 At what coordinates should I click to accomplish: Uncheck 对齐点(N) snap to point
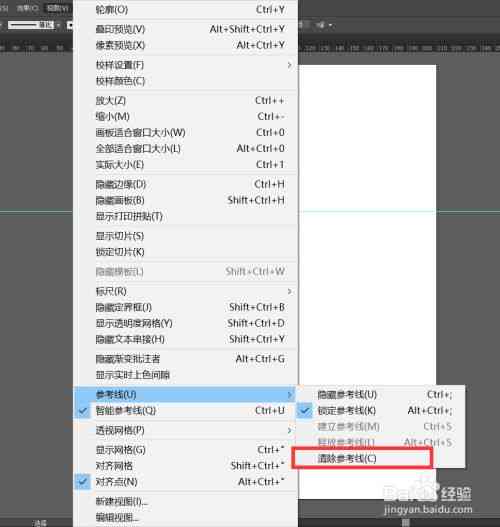pos(185,482)
